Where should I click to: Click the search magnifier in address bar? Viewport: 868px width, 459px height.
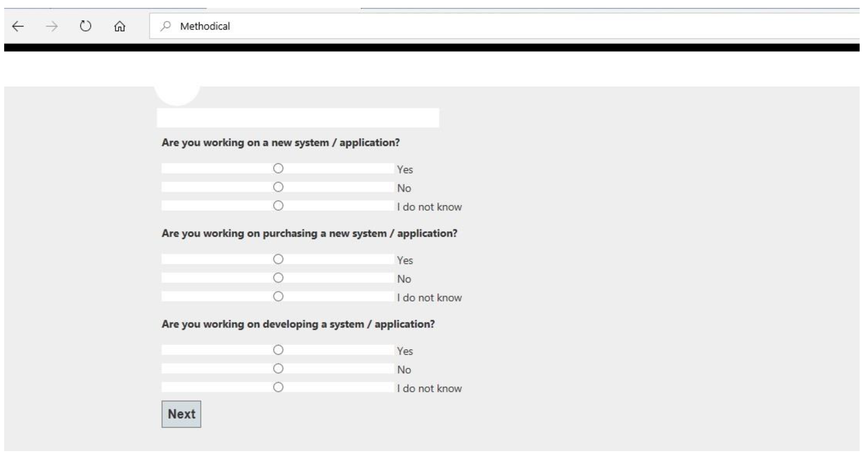(x=165, y=26)
